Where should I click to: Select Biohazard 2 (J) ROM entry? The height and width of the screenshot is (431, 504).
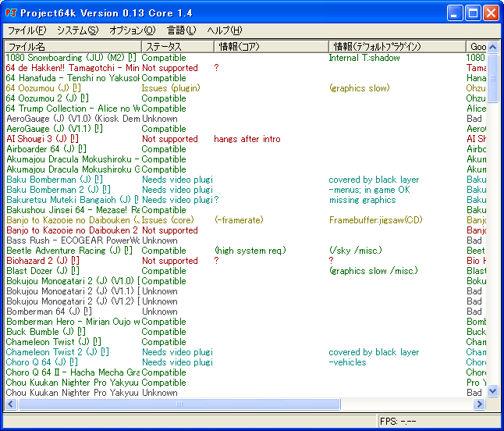[47, 261]
